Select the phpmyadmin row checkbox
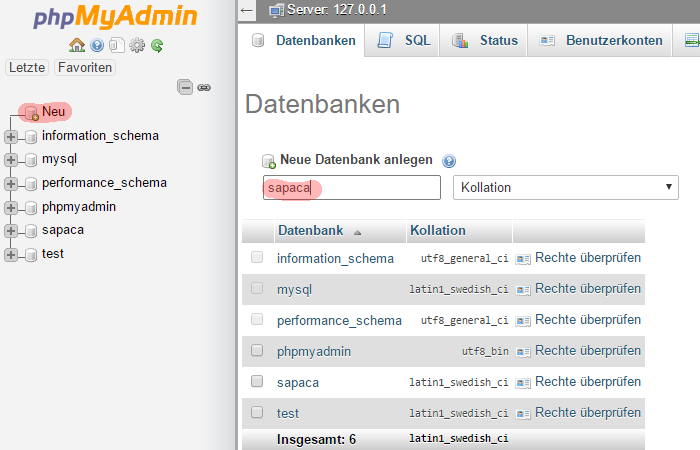This screenshot has width=700, height=450. [257, 350]
